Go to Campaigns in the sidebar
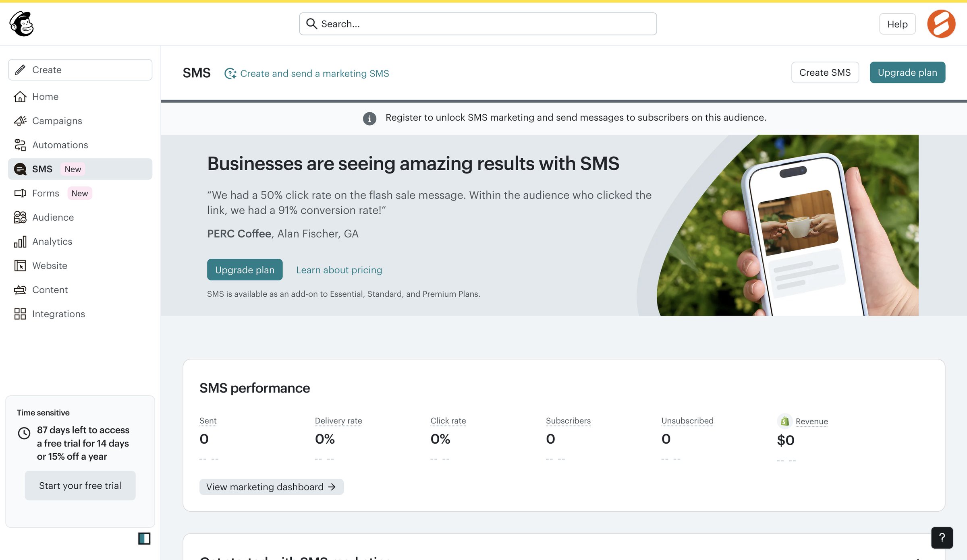Viewport: 967px width, 560px height. [x=80, y=121]
